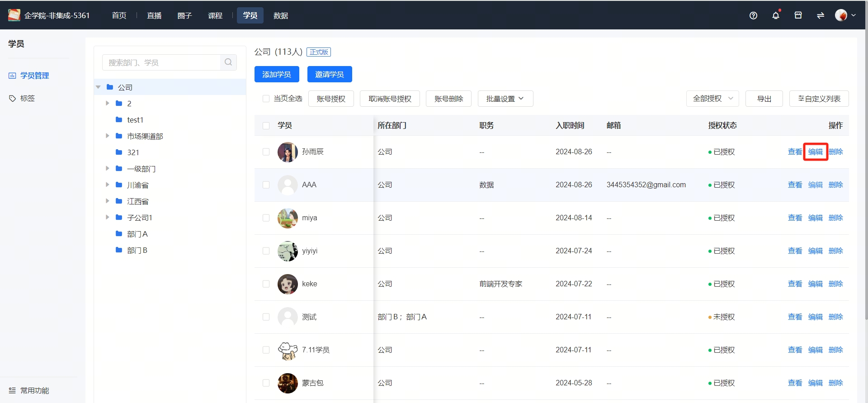Click the search magnifier icon
This screenshot has width=868, height=403.
click(228, 62)
